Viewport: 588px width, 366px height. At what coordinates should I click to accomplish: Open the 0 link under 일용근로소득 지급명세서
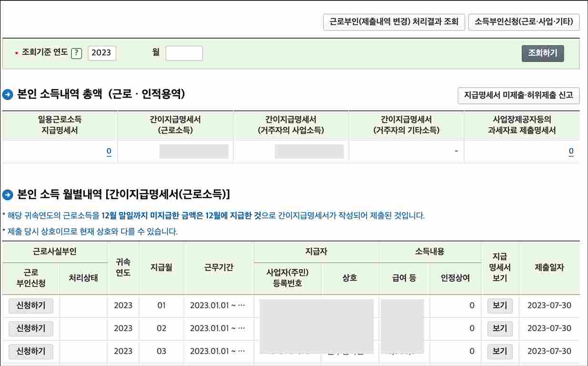pyautogui.click(x=109, y=150)
